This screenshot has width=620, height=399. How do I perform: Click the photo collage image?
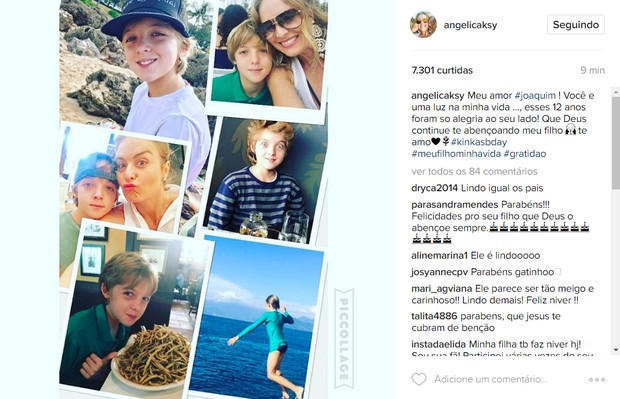194,199
